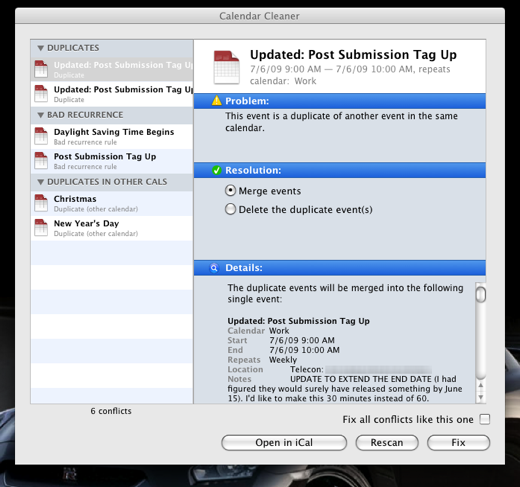Click the large calendar icon in event header
The image size is (520, 487).
(227, 67)
